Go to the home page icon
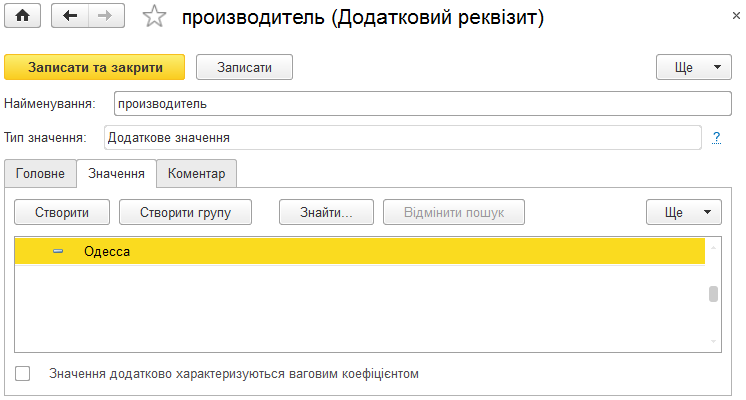746x400 pixels. point(22,16)
